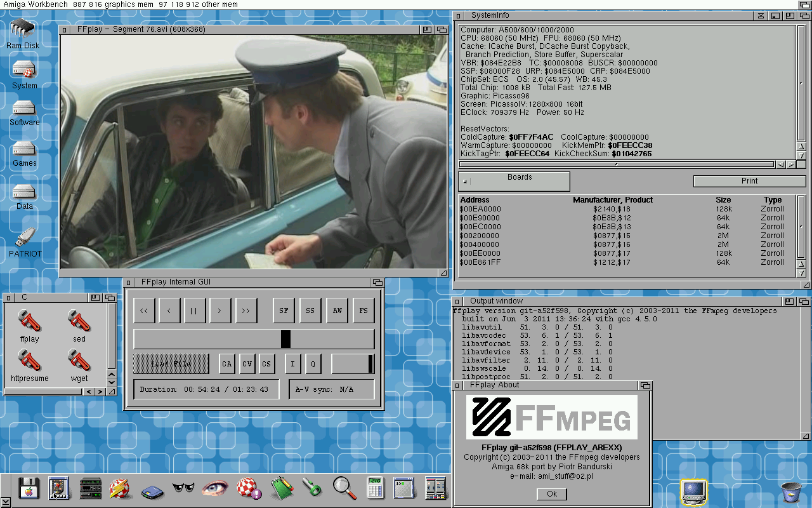Viewport: 812px width, 508px height.
Task: Click fast rewind '<<' in FFplay GUI
Action: [x=144, y=311]
